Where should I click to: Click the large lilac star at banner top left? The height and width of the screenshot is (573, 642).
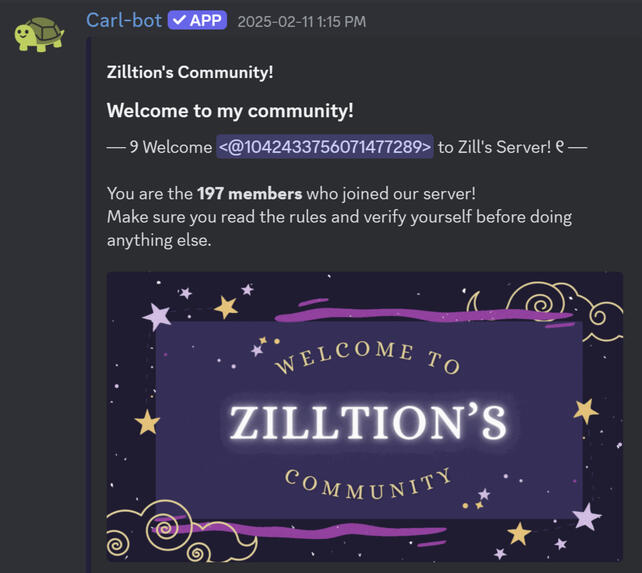[x=157, y=316]
